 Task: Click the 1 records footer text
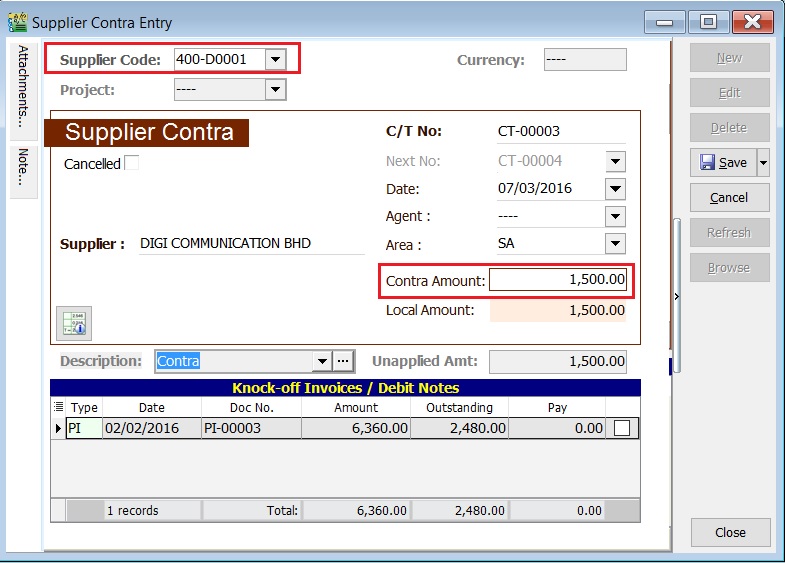(x=133, y=510)
